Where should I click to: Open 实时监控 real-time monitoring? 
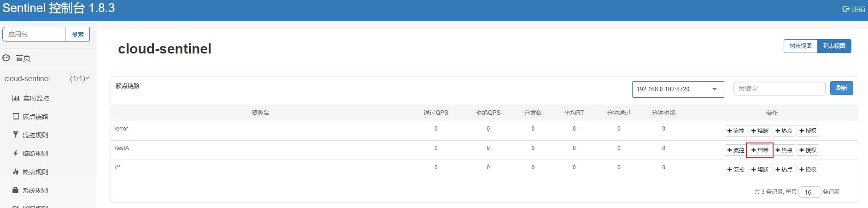coord(31,98)
